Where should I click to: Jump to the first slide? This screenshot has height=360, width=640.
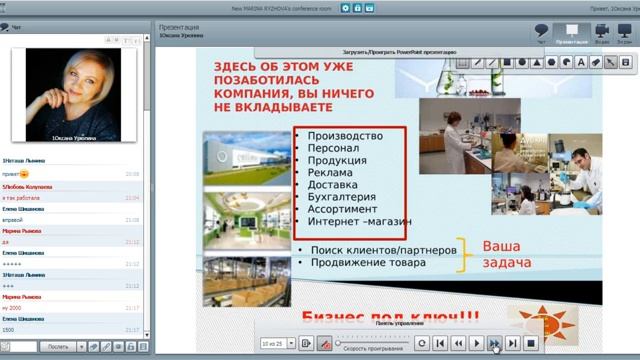pyautogui.click(x=440, y=343)
